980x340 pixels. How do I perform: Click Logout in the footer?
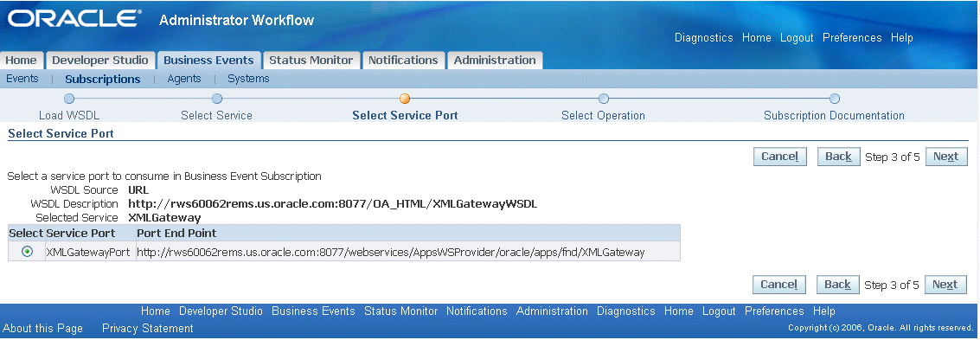tap(719, 311)
